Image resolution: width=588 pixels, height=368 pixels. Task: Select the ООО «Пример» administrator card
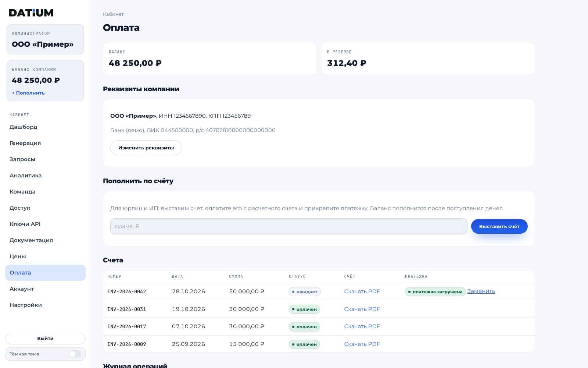click(45, 39)
